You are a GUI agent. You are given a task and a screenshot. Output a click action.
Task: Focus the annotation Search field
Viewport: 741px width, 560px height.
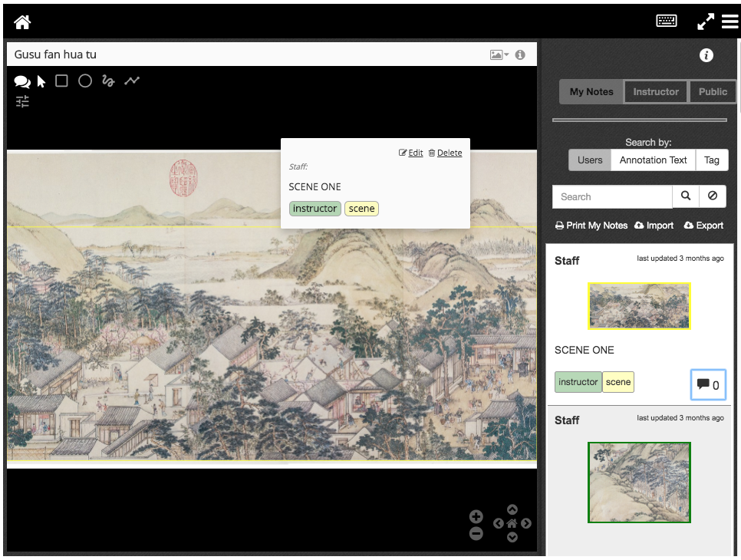click(x=612, y=196)
